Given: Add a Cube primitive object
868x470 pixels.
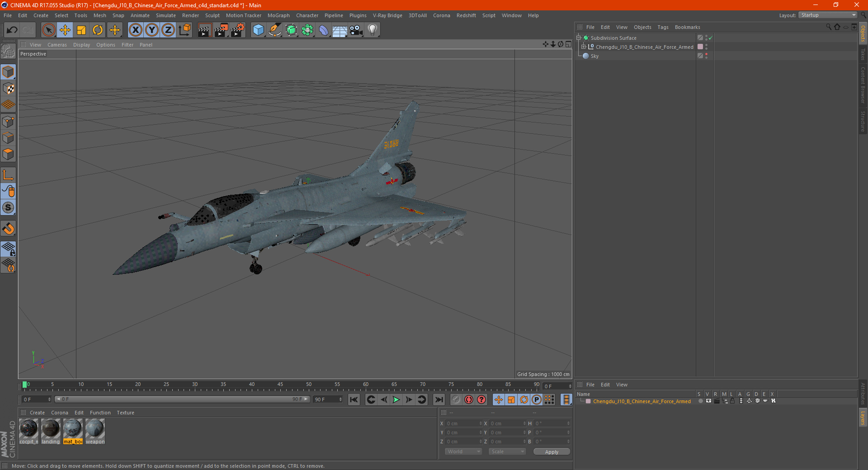Looking at the screenshot, I should [x=258, y=30].
